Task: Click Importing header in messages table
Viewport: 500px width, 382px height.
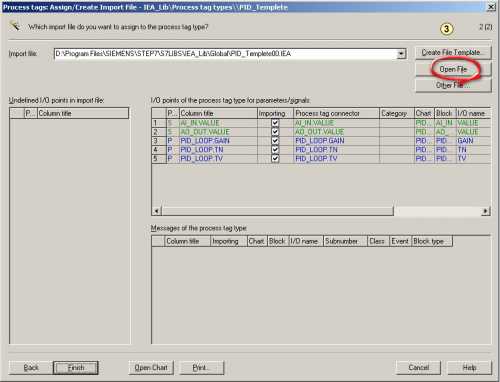Action: coord(229,241)
